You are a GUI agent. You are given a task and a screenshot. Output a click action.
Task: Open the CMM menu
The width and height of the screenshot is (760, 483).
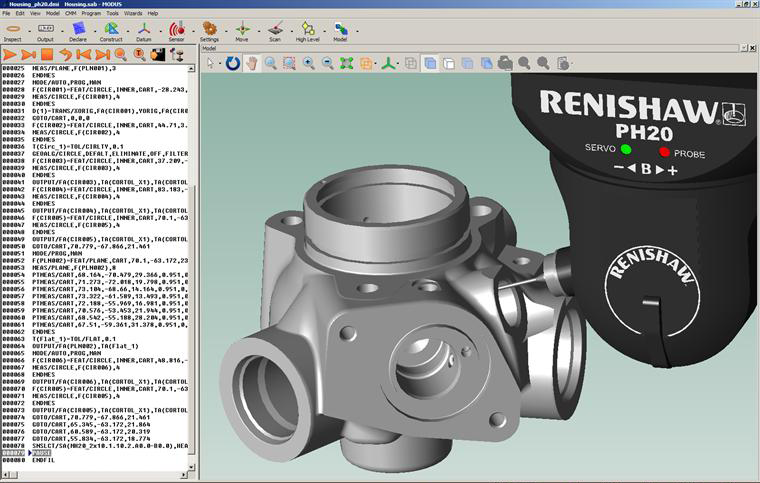[71, 14]
